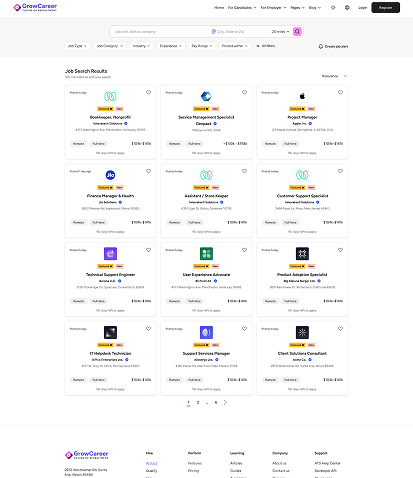The image size is (413, 478).
Task: Click the purple logo on Technical Support Engineer
Action: 110,254
